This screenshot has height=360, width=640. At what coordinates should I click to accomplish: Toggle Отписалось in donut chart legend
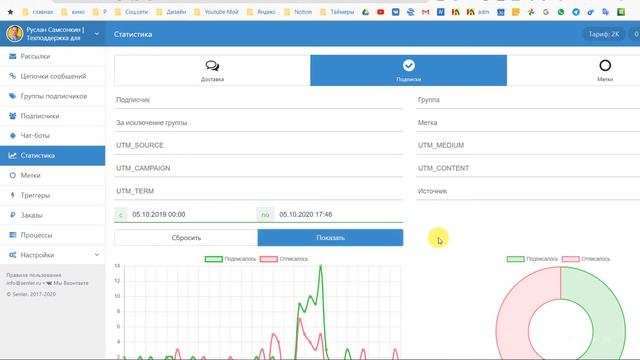(586, 259)
